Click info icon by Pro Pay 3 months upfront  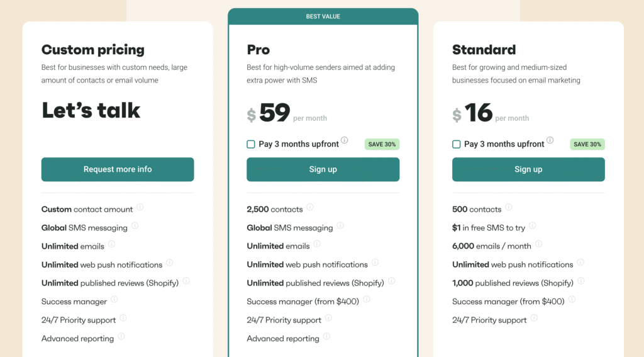[345, 140]
